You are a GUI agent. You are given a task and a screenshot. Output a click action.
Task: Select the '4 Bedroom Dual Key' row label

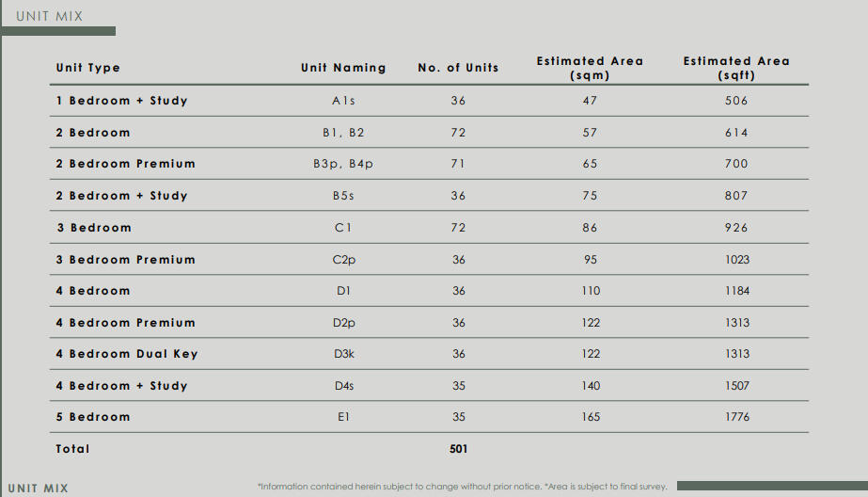[x=127, y=354]
